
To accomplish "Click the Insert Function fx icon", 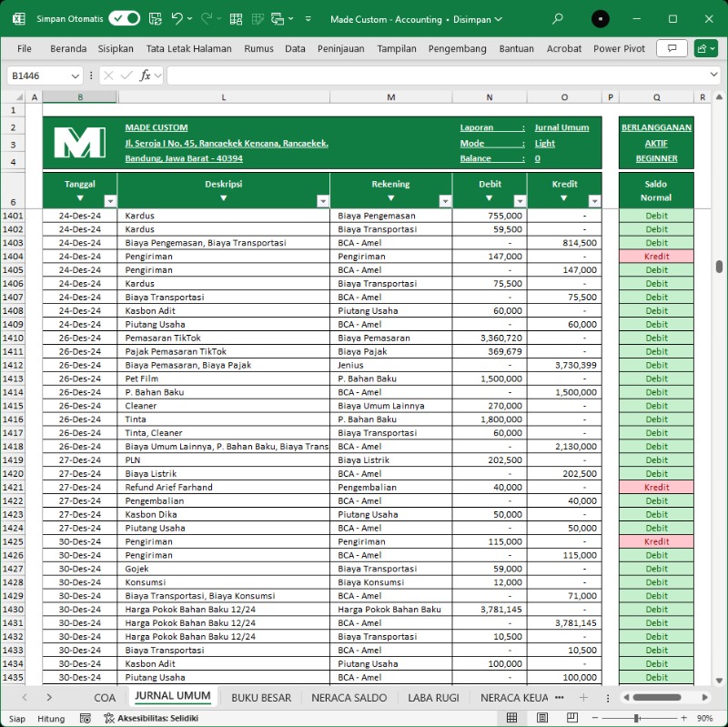I will [145, 76].
